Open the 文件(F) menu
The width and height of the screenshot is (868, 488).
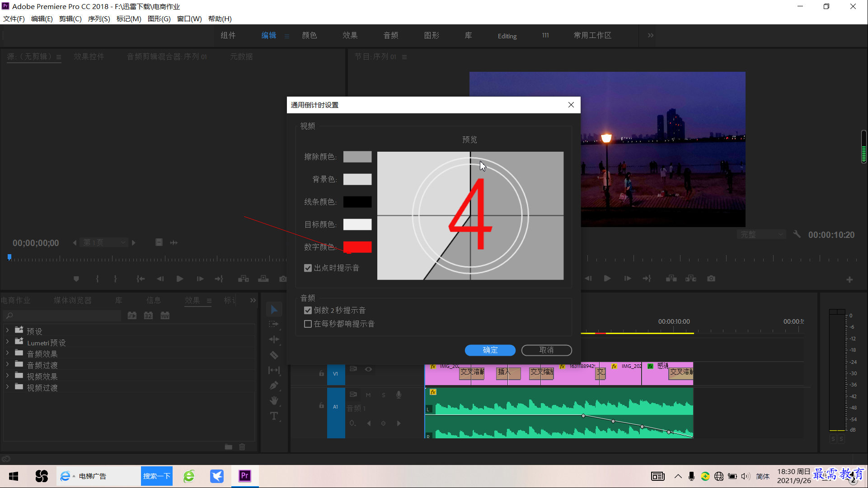tap(14, 19)
